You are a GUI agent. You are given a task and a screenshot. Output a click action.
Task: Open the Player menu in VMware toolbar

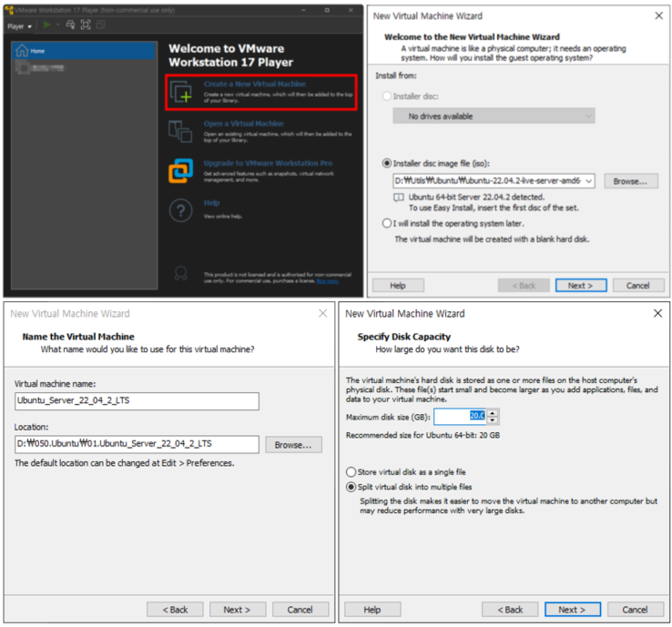pyautogui.click(x=19, y=26)
